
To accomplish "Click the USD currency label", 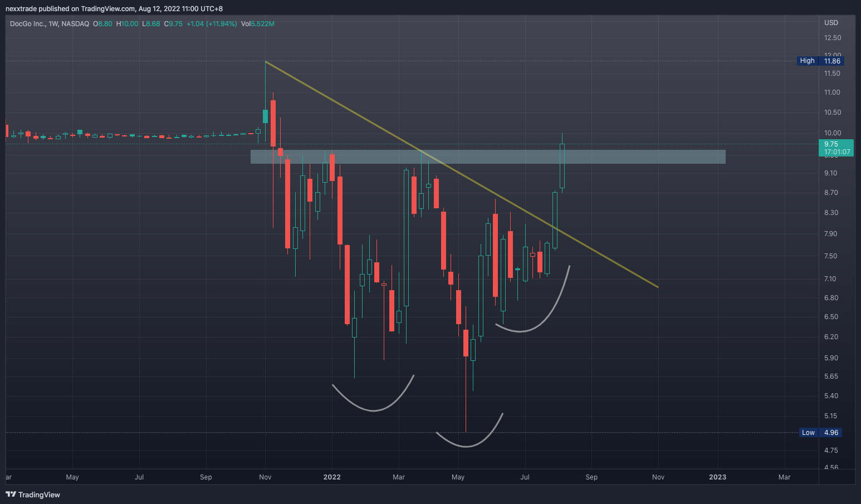I will coord(831,23).
